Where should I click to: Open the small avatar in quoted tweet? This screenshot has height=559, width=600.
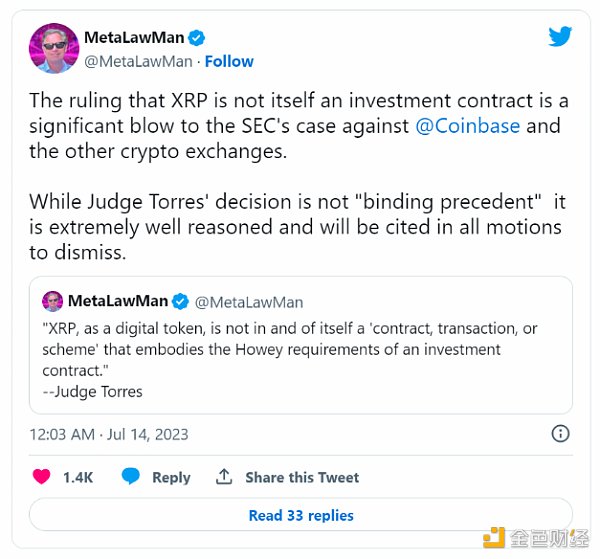[x=52, y=301]
